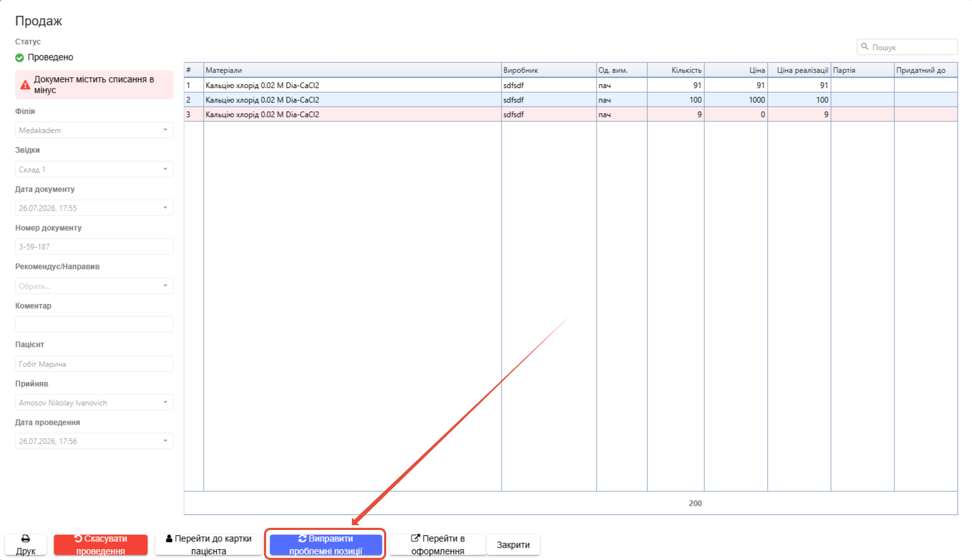Viewport: 972px width, 560px height.
Task: Click the blue Виправити проблемні позиції button
Action: point(326,544)
